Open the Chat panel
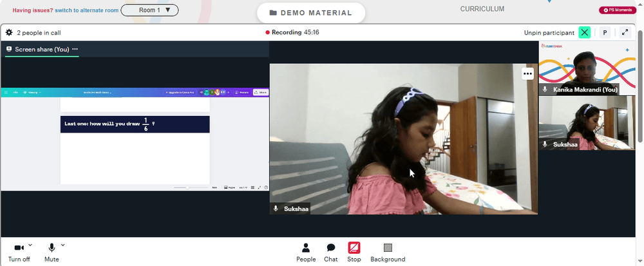Screen dimensions: 644x266 coord(330,252)
